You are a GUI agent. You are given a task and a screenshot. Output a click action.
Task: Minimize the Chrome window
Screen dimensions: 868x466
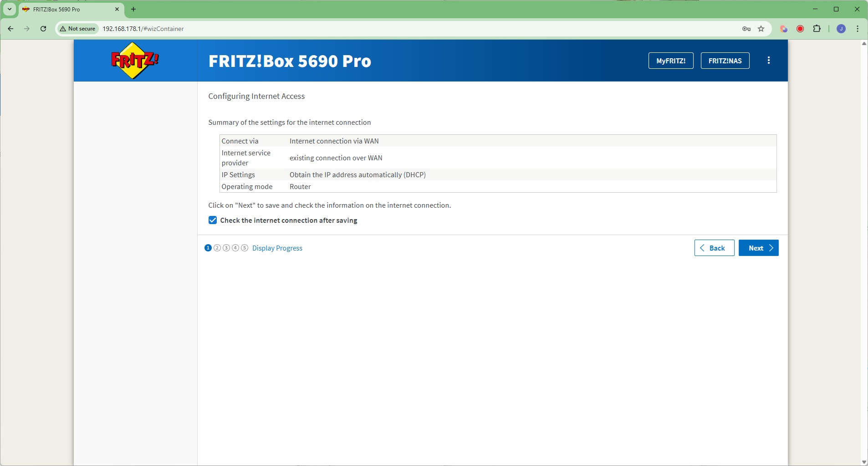[815, 9]
